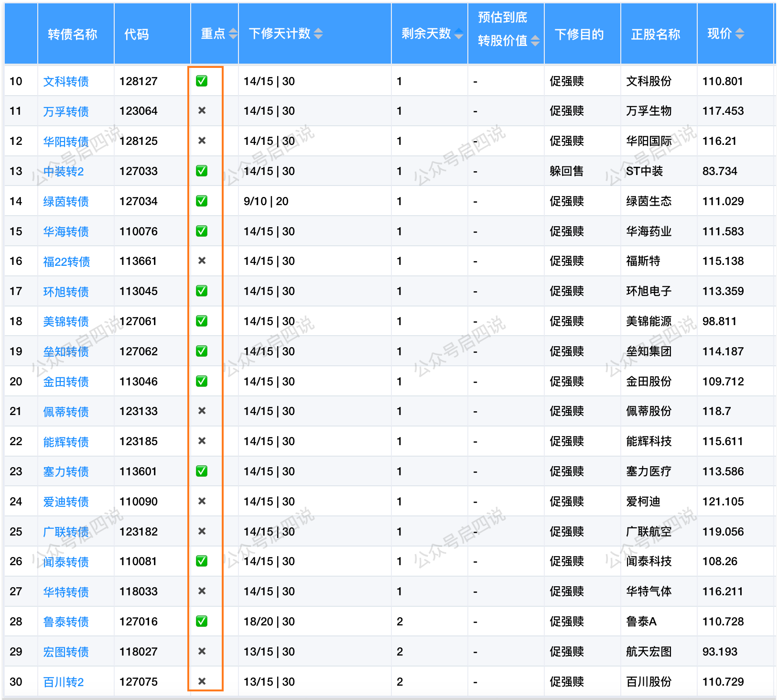Screen dimensions: 778x700
Task: Sort the table by 下修天计数
Action: pyautogui.click(x=319, y=34)
